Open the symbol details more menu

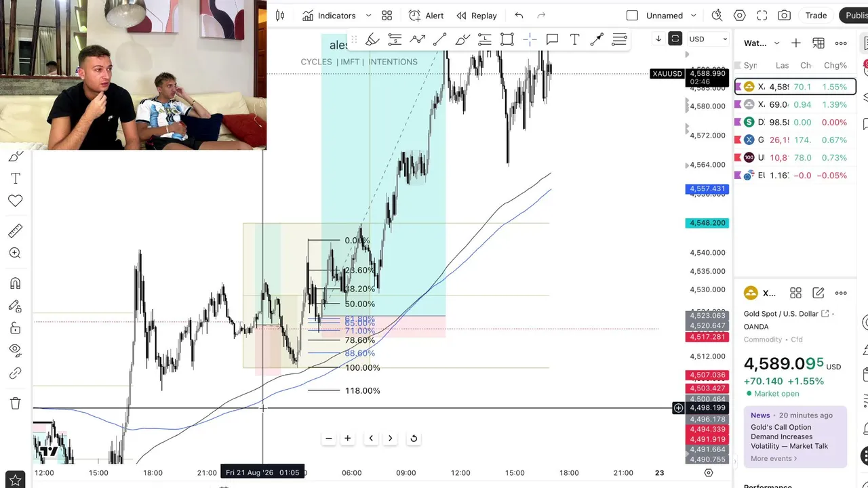[841, 293]
